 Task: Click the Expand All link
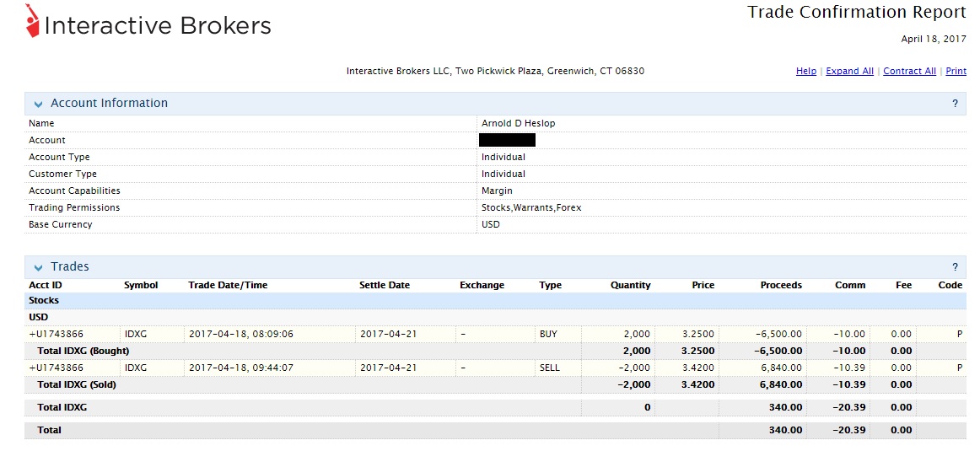(x=849, y=72)
